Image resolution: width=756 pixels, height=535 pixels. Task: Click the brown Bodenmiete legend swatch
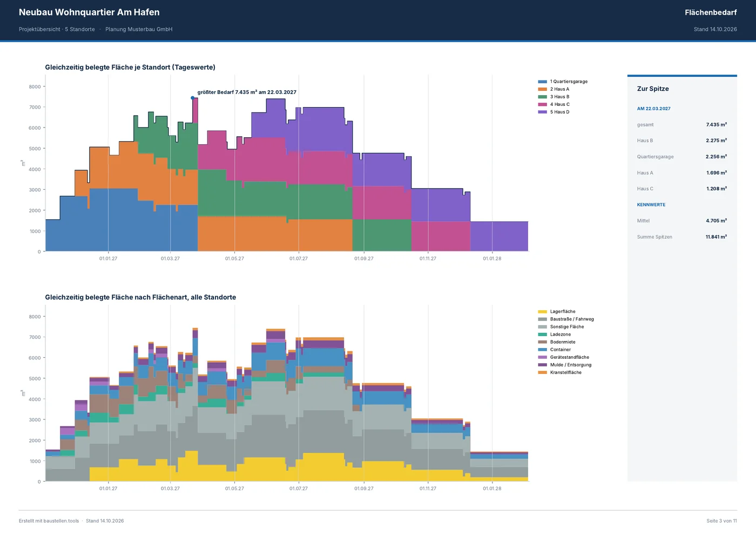click(542, 342)
